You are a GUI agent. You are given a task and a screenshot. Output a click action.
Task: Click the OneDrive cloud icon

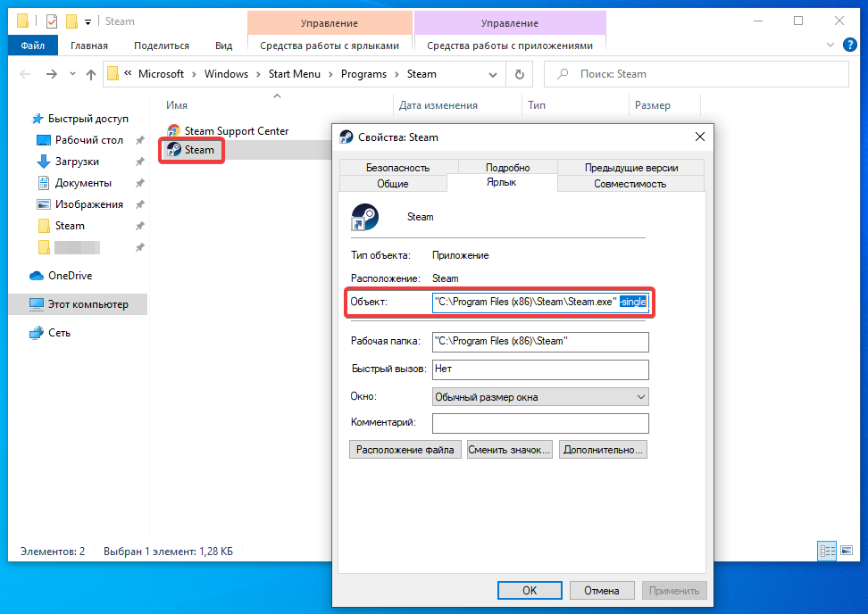tap(37, 276)
